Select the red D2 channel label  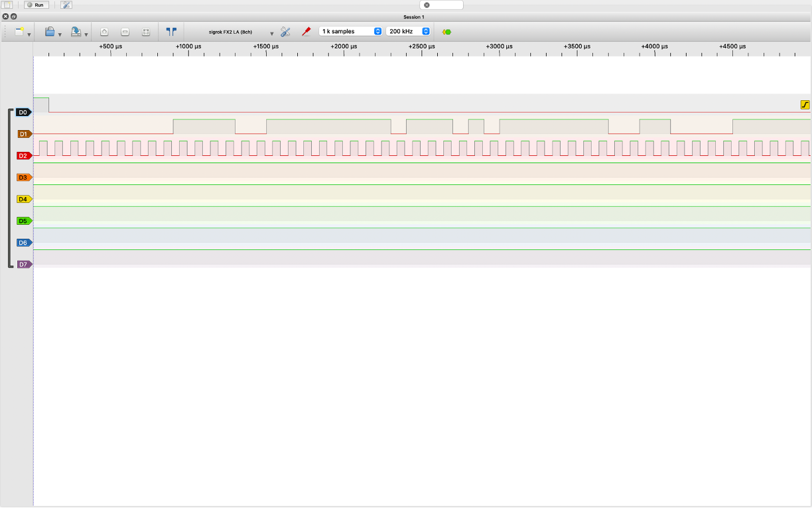pyautogui.click(x=23, y=156)
